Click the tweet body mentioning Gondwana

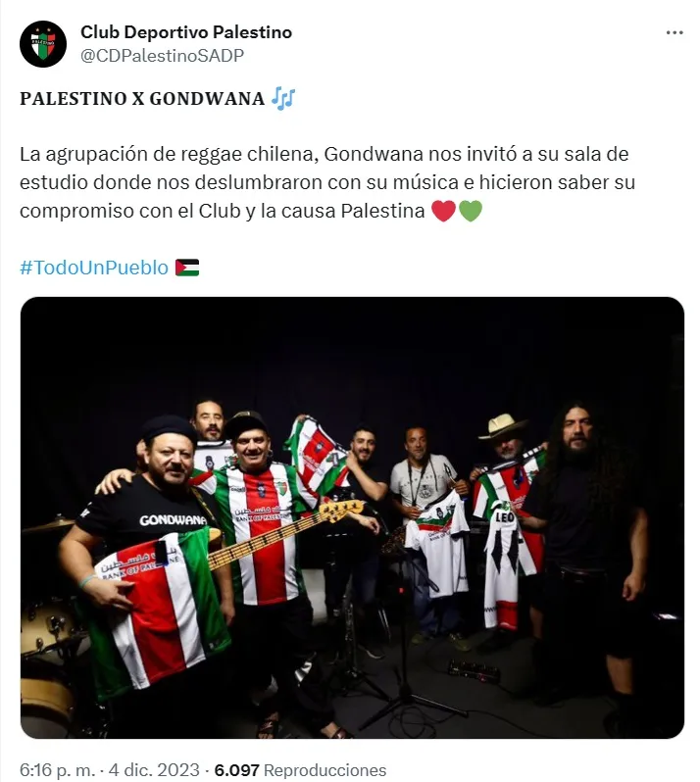coord(327,182)
